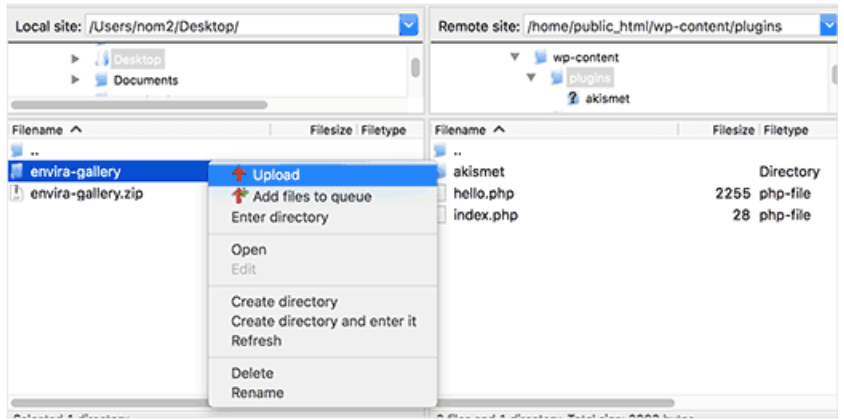Image resolution: width=844 pixels, height=420 pixels.
Task: Open the Local site path dropdown
Action: [408, 26]
